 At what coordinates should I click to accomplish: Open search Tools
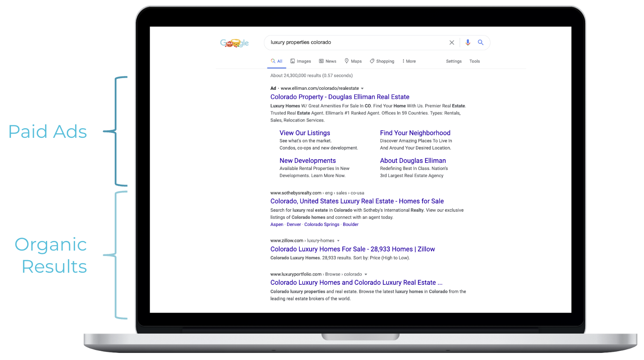[475, 61]
